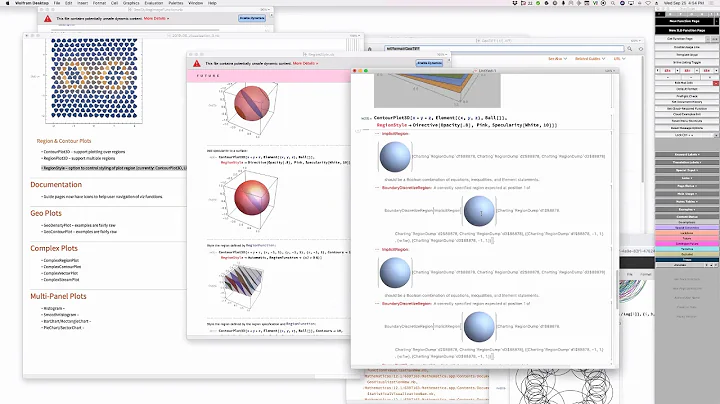Image resolution: width=720 pixels, height=404 pixels.
Task: Enable Dynamics in the top notebook window
Action: [252, 18]
